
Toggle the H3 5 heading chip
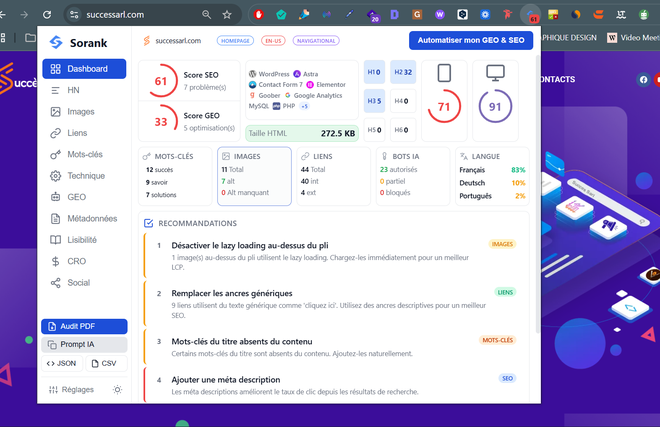[374, 101]
